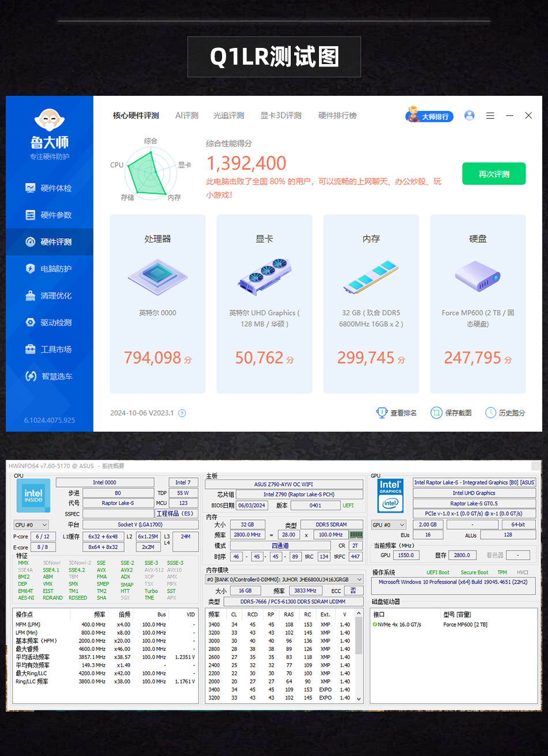The width and height of the screenshot is (548, 756).
Task: Click the graphics score 50,762
Action: 259,358
